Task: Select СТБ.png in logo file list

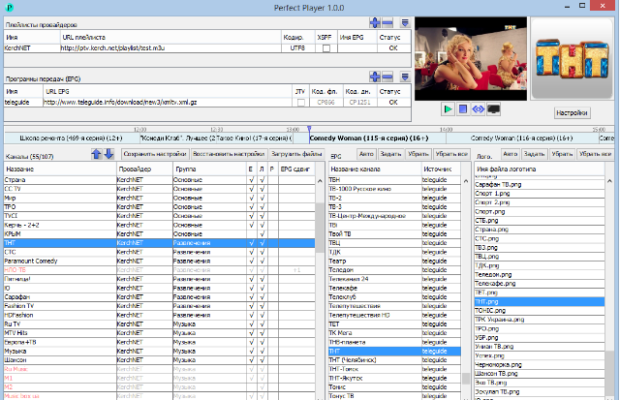Action: click(539, 221)
